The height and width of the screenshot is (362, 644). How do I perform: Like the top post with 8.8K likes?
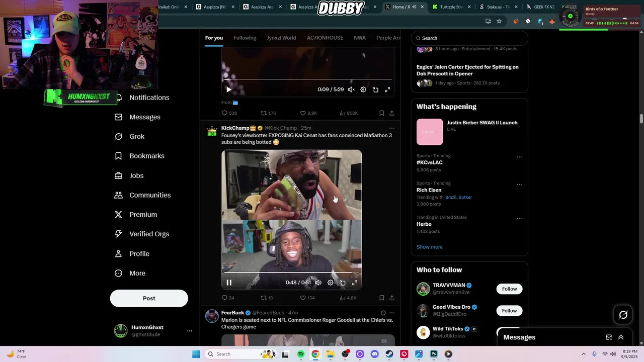click(x=308, y=113)
